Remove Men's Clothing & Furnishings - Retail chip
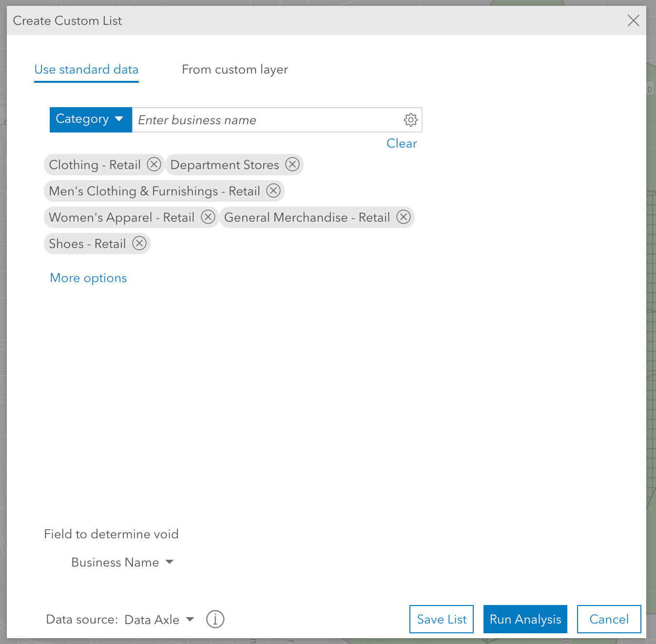This screenshot has height=644, width=656. coord(273,191)
